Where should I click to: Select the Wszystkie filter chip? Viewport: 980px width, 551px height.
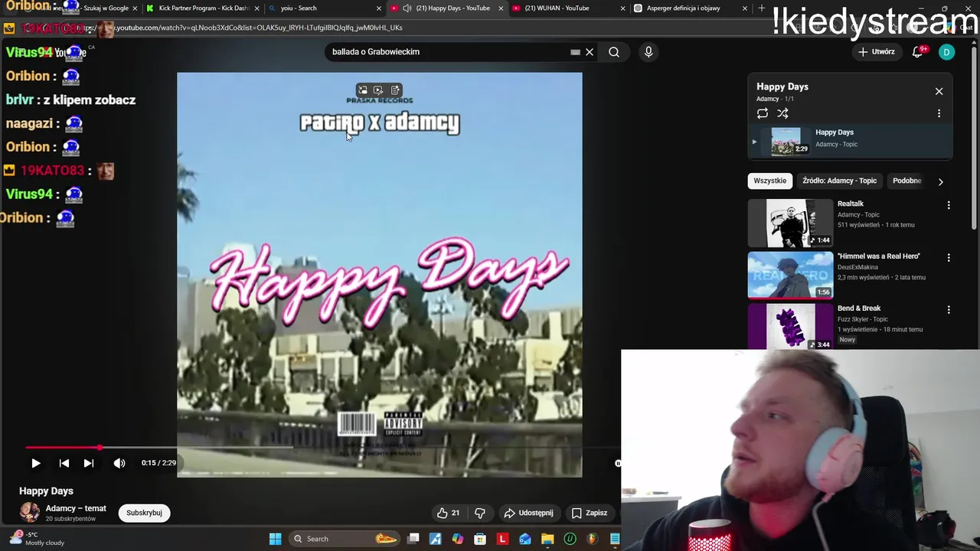click(x=769, y=181)
